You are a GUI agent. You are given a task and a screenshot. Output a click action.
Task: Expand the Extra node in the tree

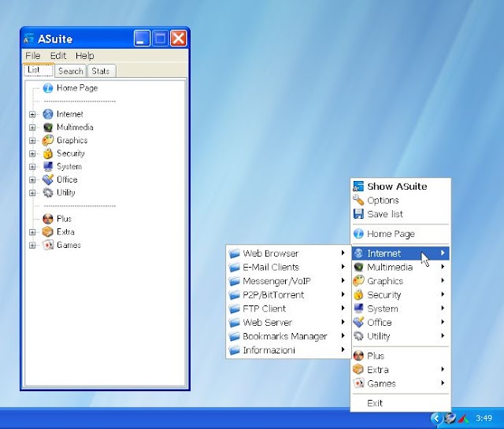coord(32,232)
